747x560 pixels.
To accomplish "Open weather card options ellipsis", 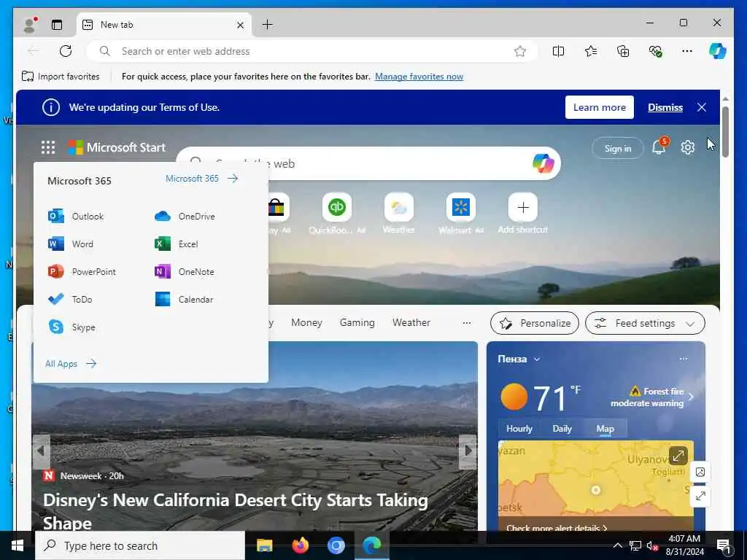I will pos(683,359).
